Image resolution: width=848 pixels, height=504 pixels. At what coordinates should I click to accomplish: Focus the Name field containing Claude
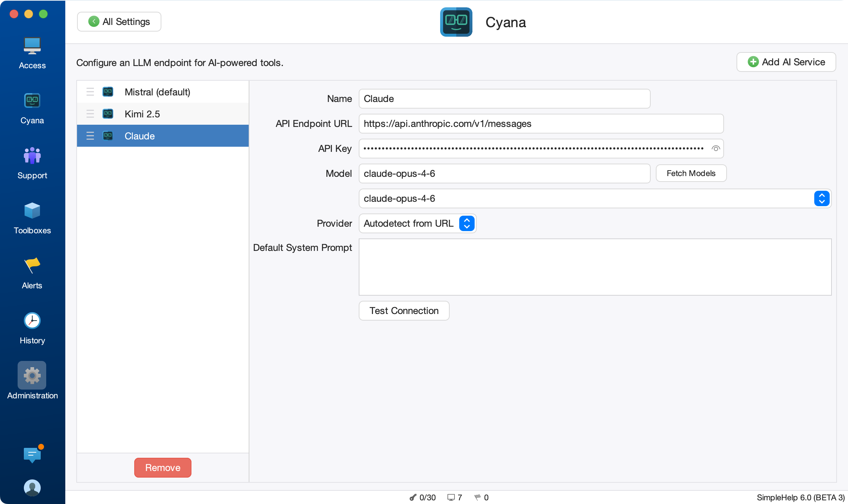coord(505,99)
